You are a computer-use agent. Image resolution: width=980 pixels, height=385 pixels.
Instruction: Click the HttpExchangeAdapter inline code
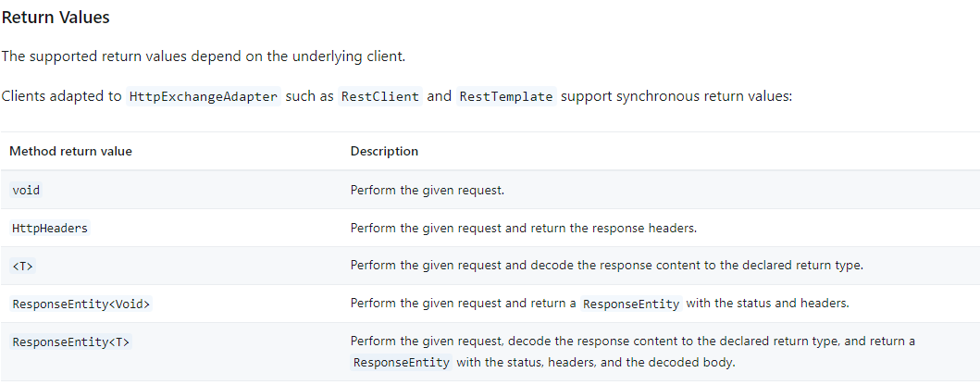pyautogui.click(x=204, y=96)
